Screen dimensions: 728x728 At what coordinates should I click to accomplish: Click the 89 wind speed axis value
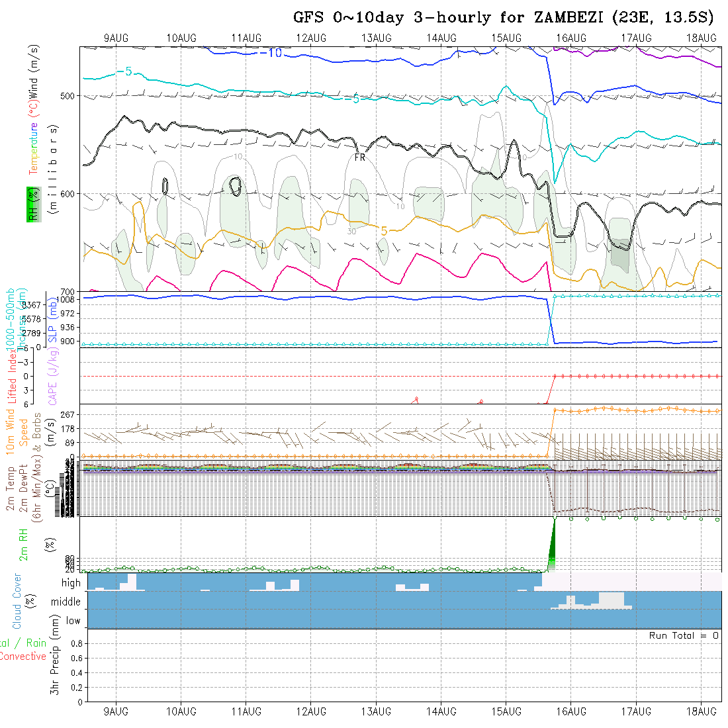(x=69, y=443)
